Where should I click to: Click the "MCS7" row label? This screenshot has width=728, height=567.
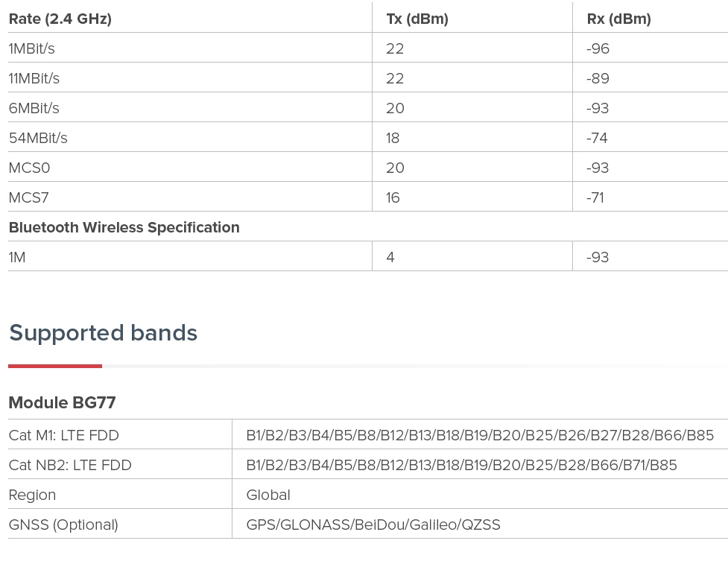[28, 198]
